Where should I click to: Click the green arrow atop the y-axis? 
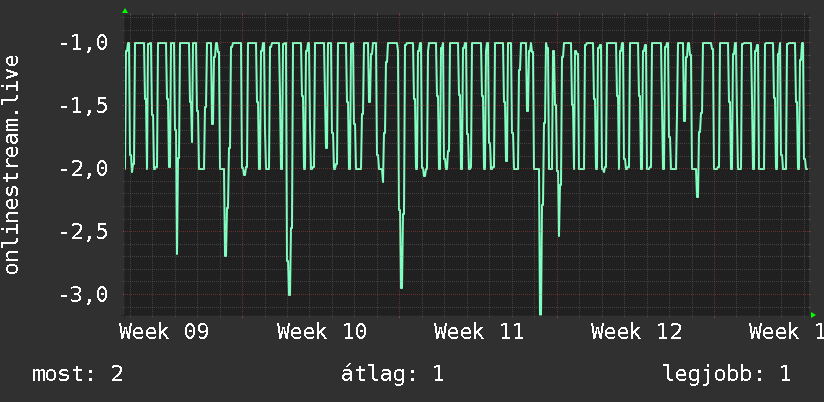(x=125, y=11)
